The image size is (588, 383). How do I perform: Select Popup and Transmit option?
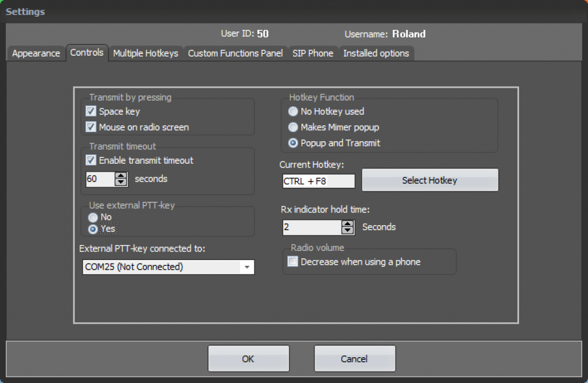point(293,144)
